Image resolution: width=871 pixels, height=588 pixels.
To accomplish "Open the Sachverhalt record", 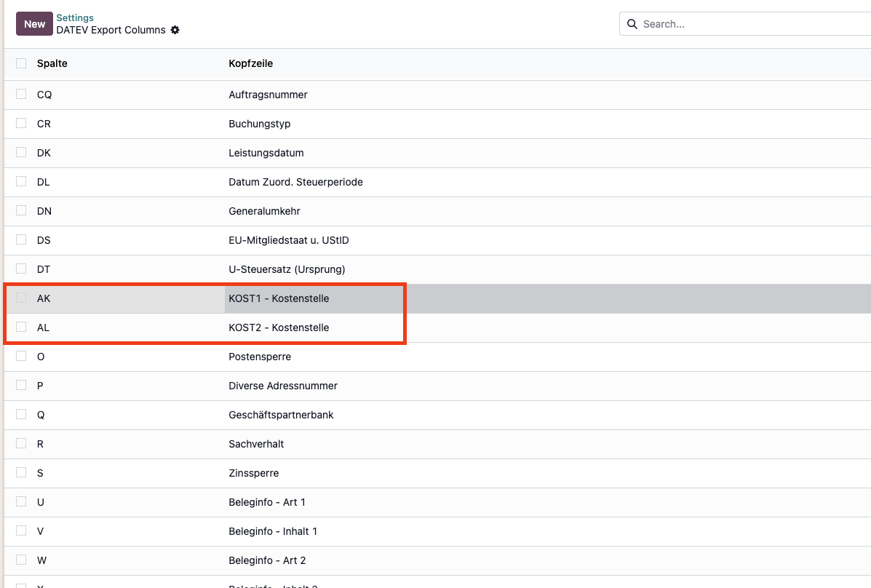I will 256,444.
